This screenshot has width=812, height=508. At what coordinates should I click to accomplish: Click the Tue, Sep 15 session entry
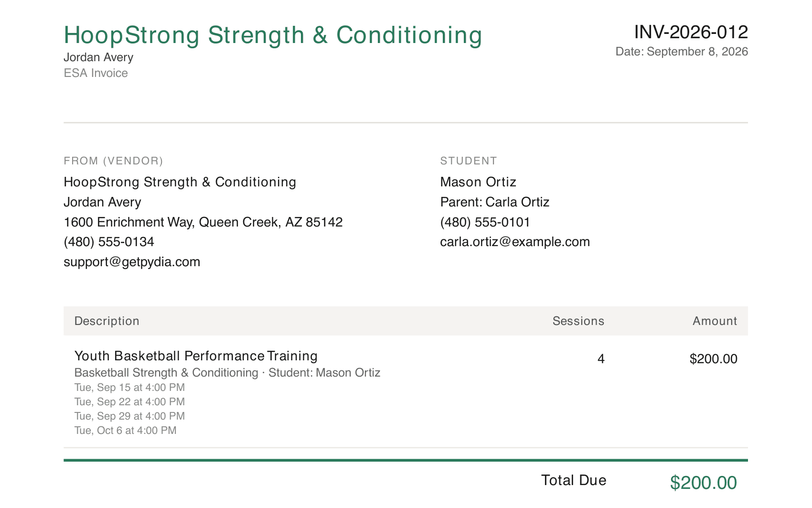129,388
